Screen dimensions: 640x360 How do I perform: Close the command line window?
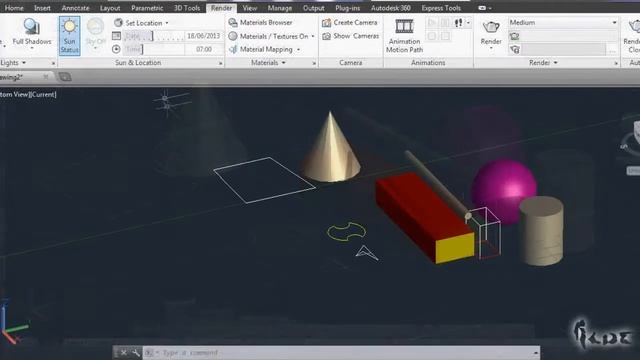coord(124,353)
